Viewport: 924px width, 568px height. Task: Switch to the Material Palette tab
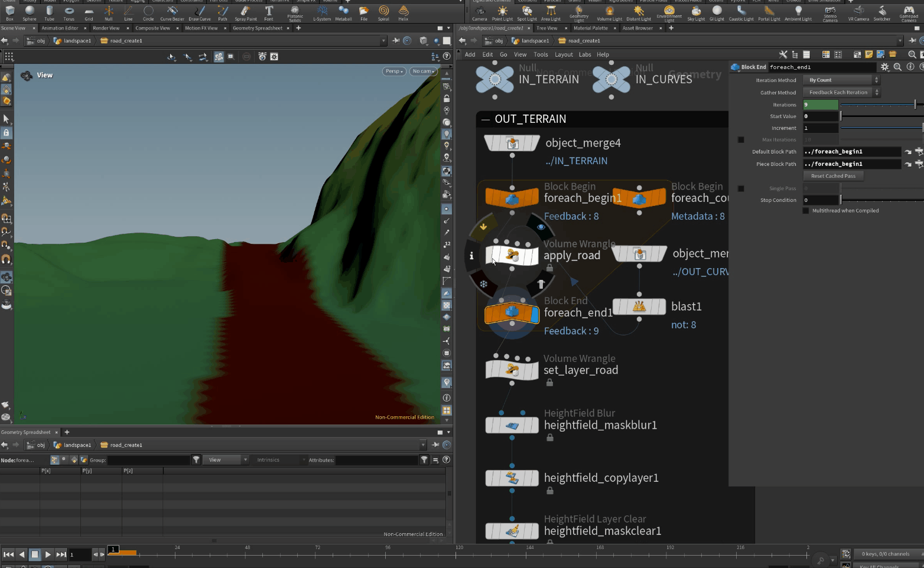(x=590, y=28)
